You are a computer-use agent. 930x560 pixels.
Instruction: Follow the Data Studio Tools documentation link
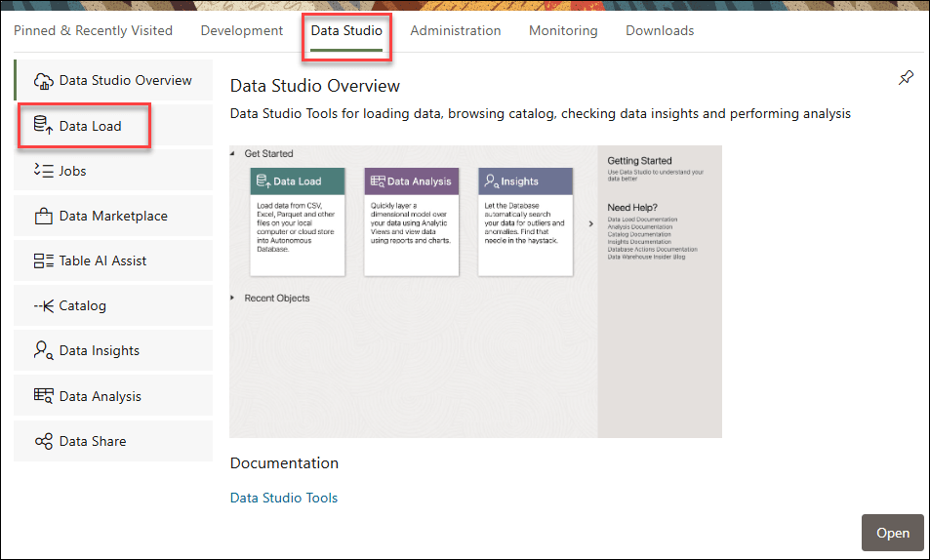point(283,498)
